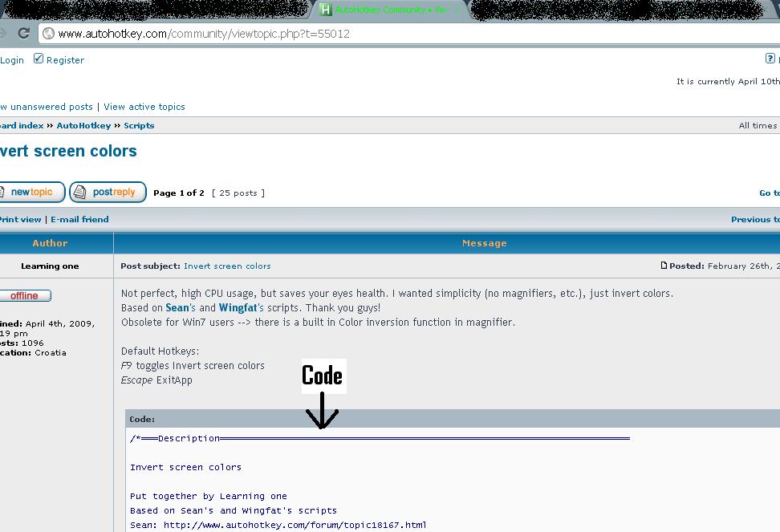Screen dimensions: 780x532
Task: Click the globe site-info icon in address bar
Action: [x=48, y=34]
